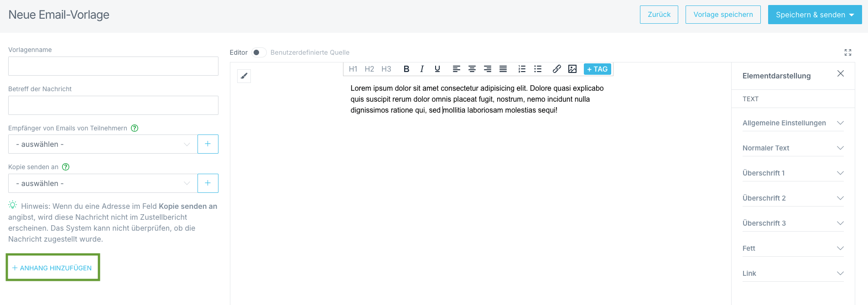Open the paintbrush style tool
The width and height of the screenshot is (868, 305).
pos(244,76)
